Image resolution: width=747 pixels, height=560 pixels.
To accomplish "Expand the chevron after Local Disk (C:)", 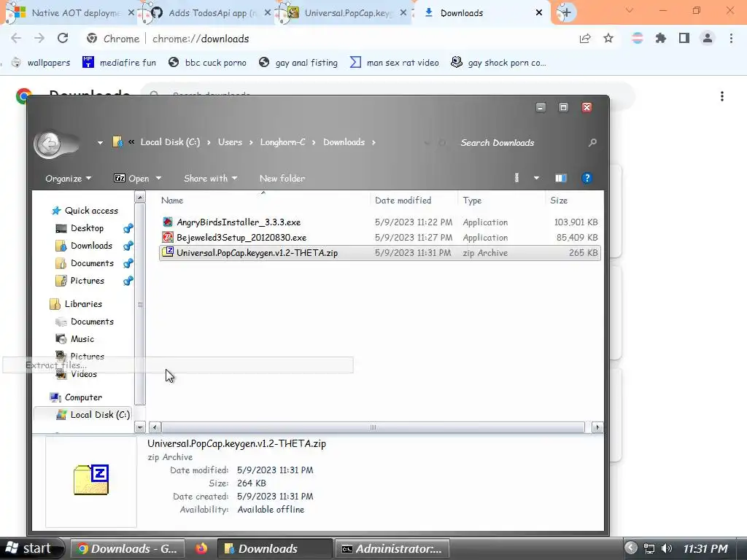I will tap(209, 142).
